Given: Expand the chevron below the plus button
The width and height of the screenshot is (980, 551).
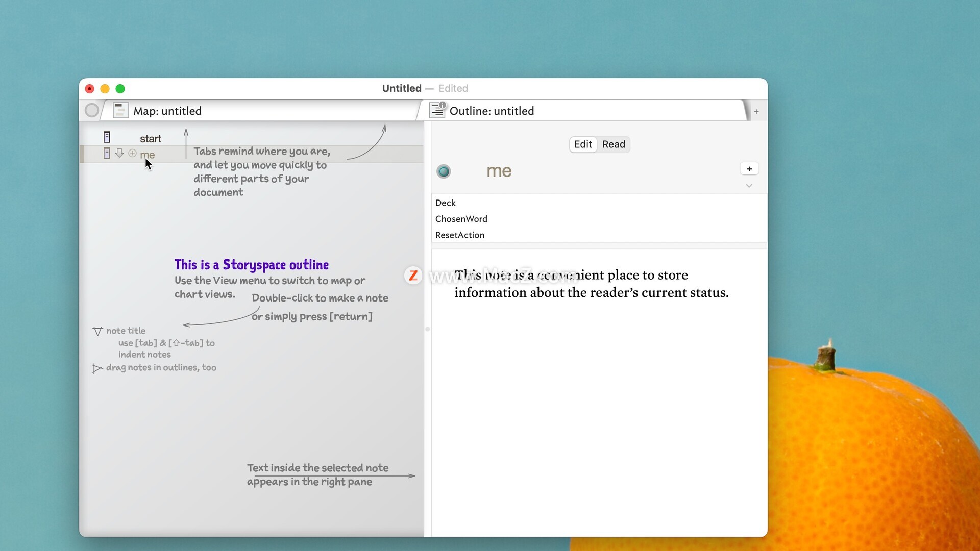Looking at the screenshot, I should point(749,186).
